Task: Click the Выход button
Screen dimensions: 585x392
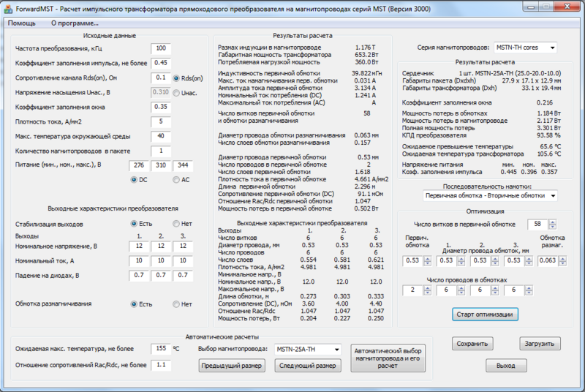Action: coord(506,366)
